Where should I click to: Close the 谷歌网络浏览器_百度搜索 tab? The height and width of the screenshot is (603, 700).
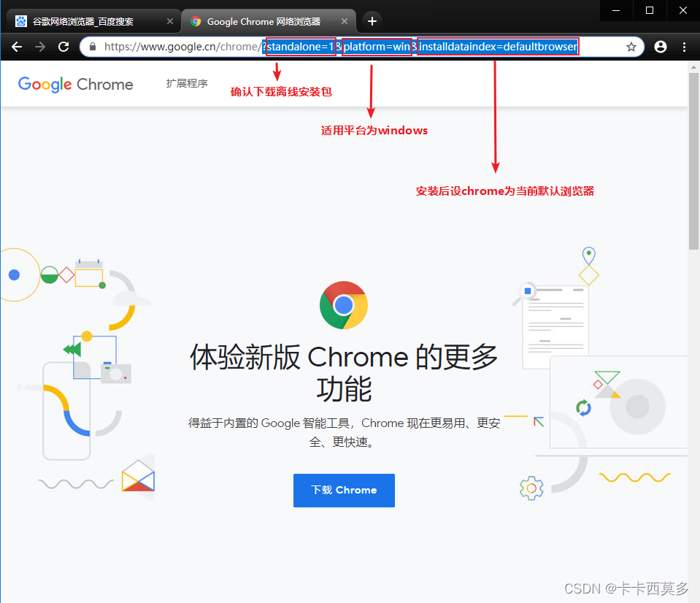coord(169,21)
